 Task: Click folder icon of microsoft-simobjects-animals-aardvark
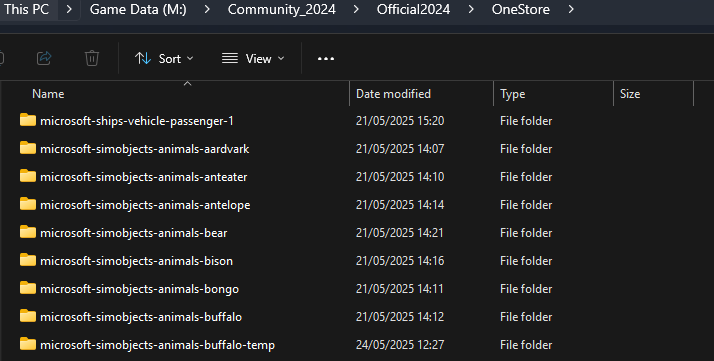pos(28,148)
